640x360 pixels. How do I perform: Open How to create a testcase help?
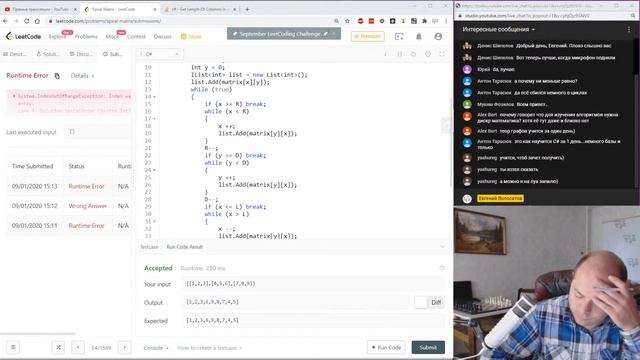click(210, 348)
